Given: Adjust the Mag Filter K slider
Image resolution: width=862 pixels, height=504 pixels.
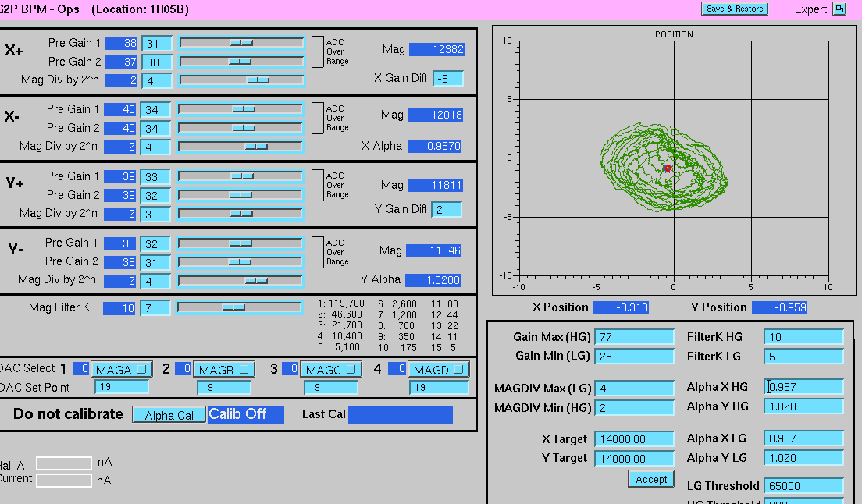Looking at the screenshot, I should (240, 307).
